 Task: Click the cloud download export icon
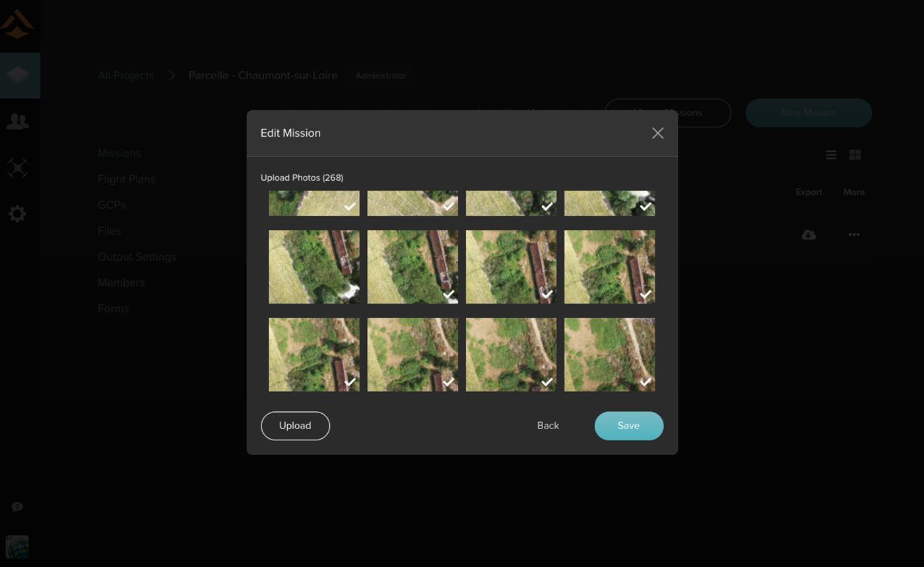tap(808, 234)
